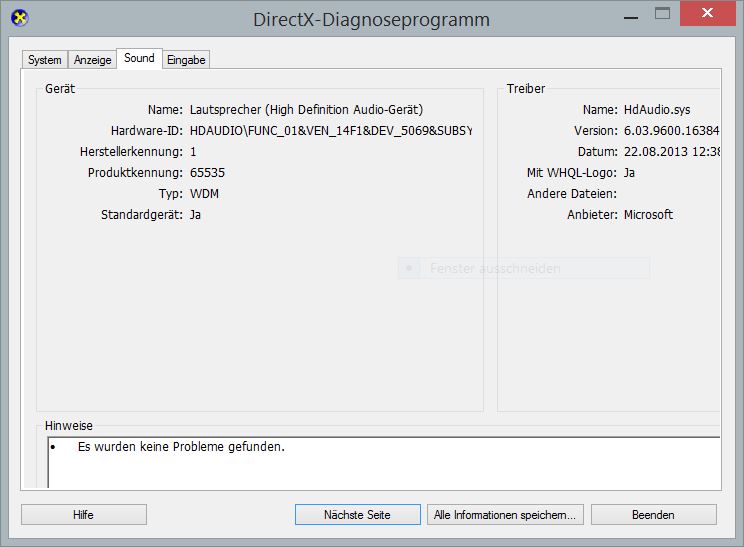Click the Mit WHQL-Logo value Ja
Image resolution: width=744 pixels, height=547 pixels.
tap(629, 173)
